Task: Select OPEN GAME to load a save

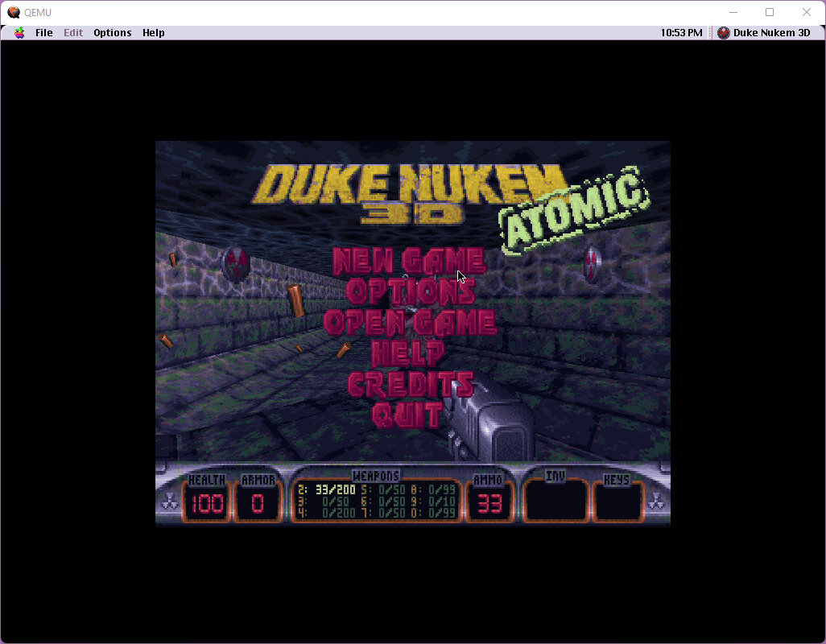Action: pyautogui.click(x=409, y=322)
